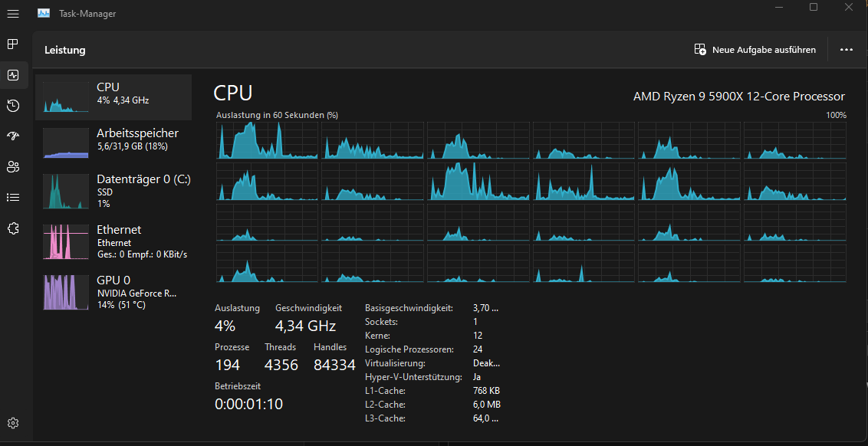
Task: Click the L2-Cache value 6,0 MB
Action: (x=487, y=405)
